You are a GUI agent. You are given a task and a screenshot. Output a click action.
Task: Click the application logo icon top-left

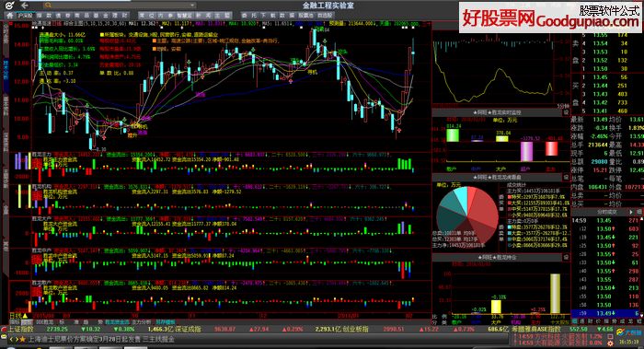coord(10,6)
